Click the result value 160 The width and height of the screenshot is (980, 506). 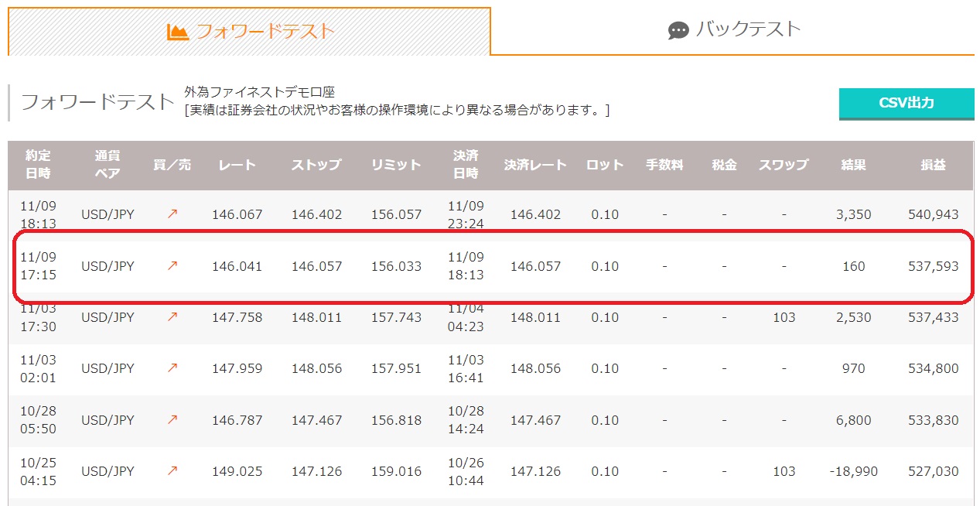(x=853, y=266)
